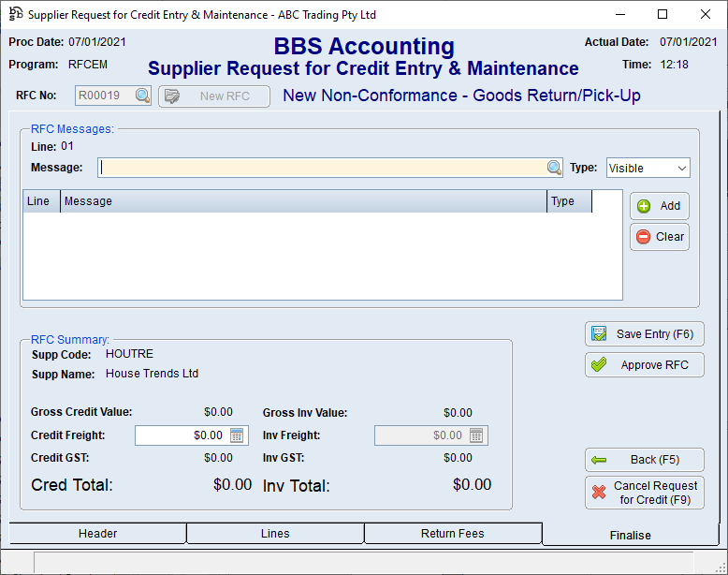Click the Credit Freight amount field
728x575 pixels.
click(181, 435)
